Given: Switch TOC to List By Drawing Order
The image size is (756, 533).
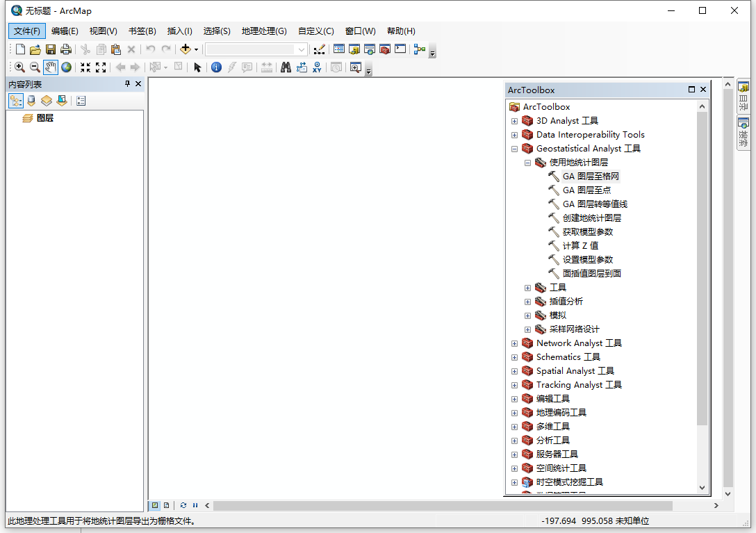Looking at the screenshot, I should (x=16, y=101).
